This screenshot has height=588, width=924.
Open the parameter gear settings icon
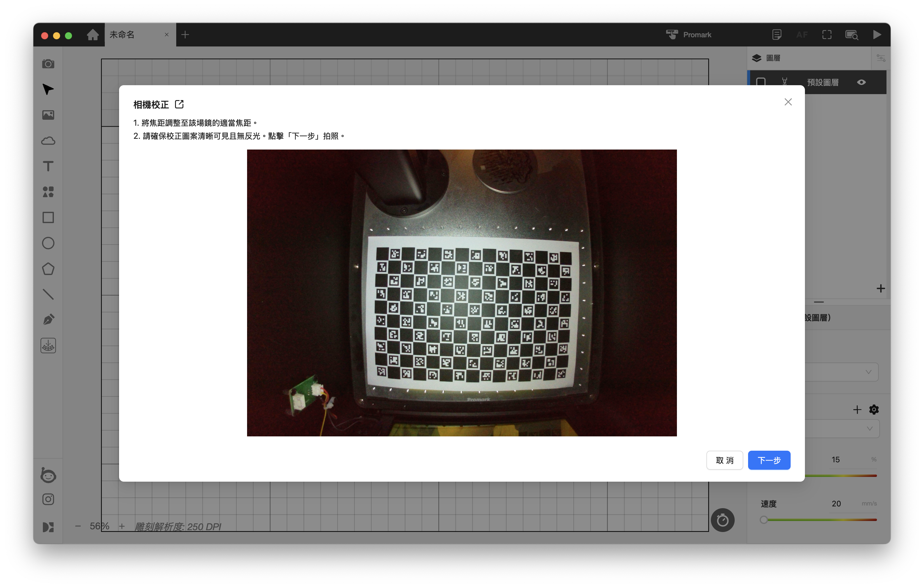click(x=874, y=409)
